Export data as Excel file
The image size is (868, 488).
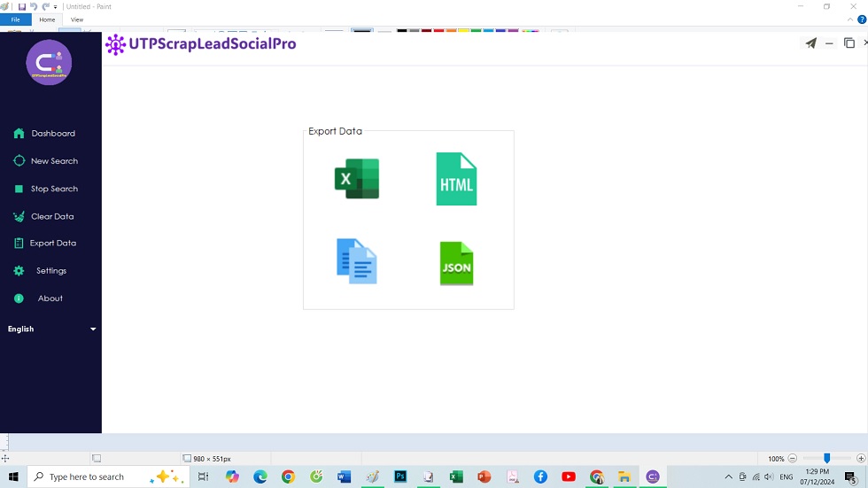click(357, 179)
